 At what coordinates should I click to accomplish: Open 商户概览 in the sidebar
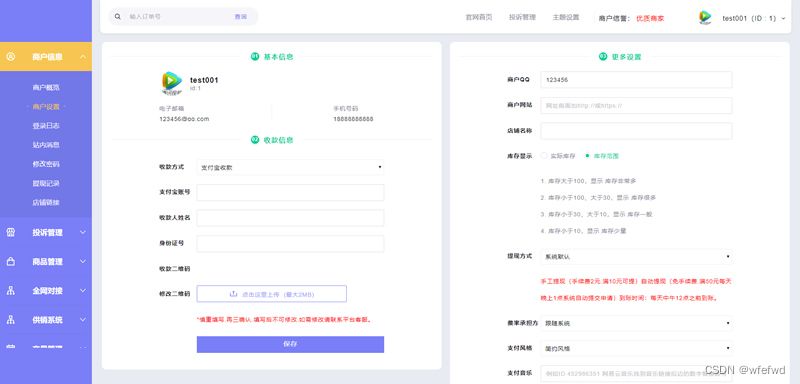tap(46, 88)
